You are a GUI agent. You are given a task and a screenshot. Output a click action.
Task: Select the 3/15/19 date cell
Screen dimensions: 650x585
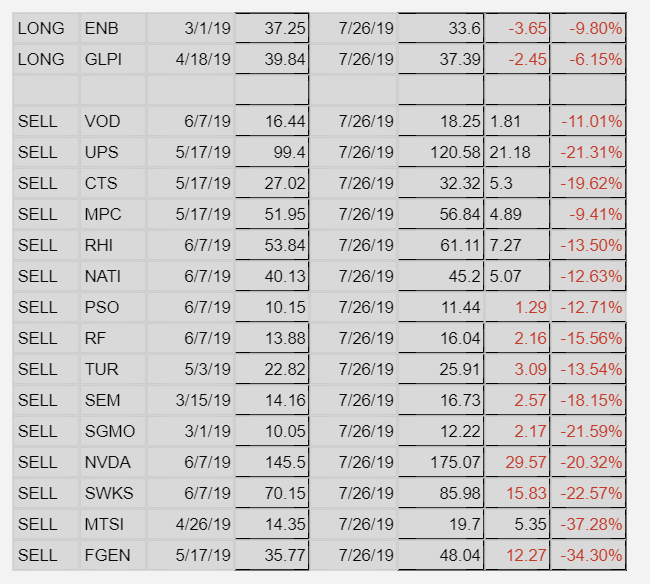pos(190,401)
